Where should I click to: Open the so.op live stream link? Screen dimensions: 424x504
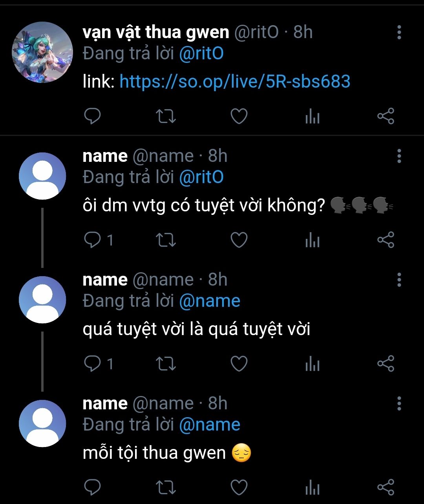tap(235, 82)
